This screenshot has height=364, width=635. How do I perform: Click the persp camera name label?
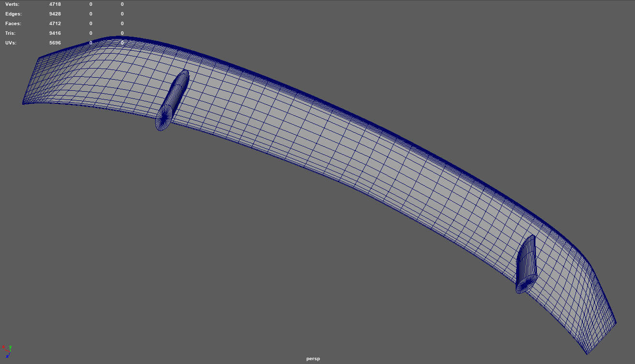[x=313, y=359]
